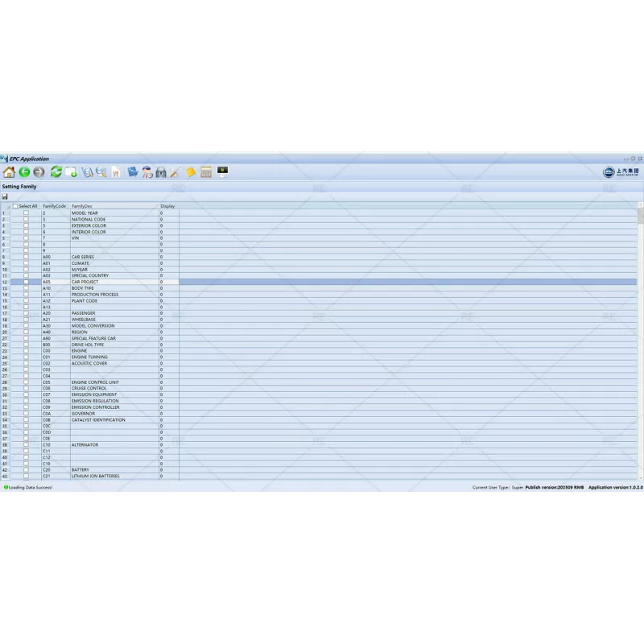Screen dimensions: 644x644
Task: Click the padlock security icon
Action: pyautogui.click(x=162, y=172)
